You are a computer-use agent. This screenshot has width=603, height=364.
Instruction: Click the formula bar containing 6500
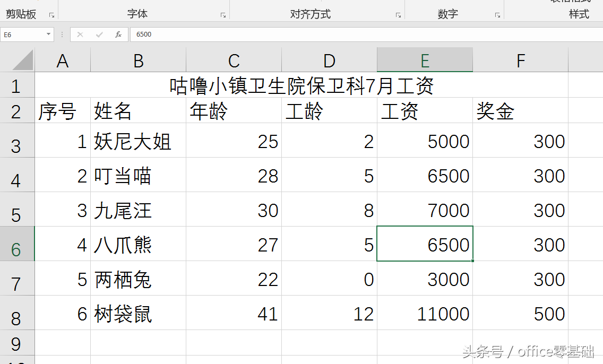(x=366, y=34)
